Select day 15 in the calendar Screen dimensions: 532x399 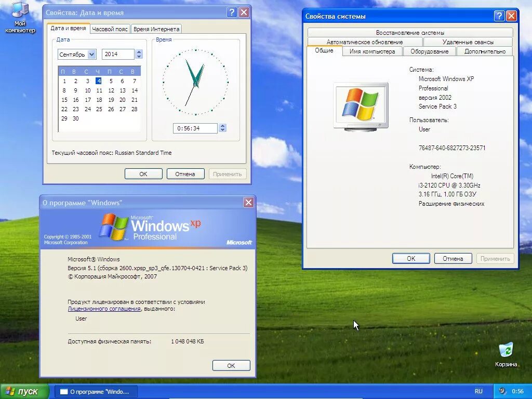[x=64, y=100]
